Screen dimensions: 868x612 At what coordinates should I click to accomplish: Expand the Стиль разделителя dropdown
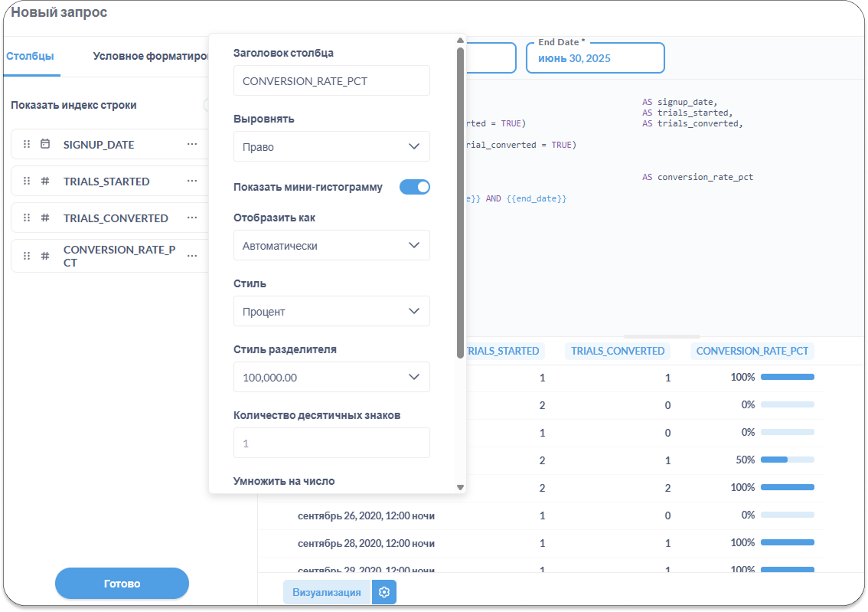pos(331,378)
